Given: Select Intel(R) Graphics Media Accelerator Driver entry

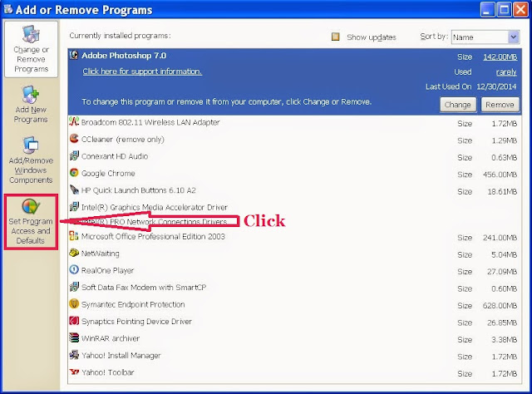Looking at the screenshot, I should [x=294, y=207].
